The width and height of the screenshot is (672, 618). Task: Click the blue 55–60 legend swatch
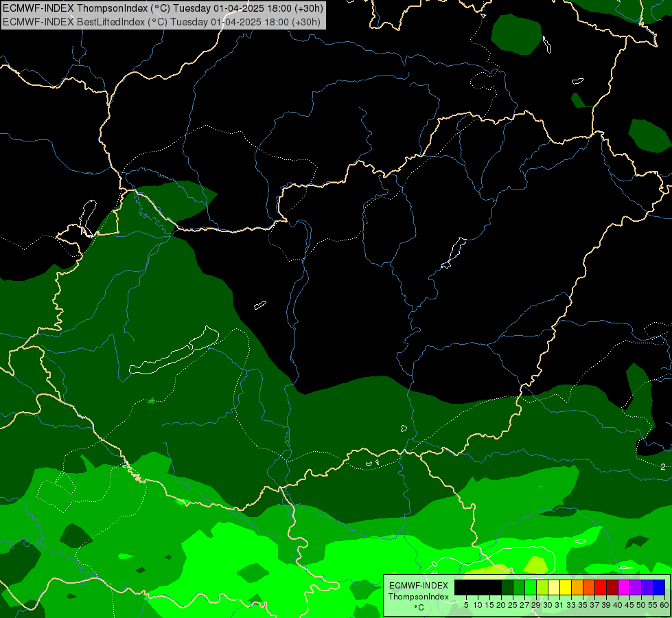[659, 587]
